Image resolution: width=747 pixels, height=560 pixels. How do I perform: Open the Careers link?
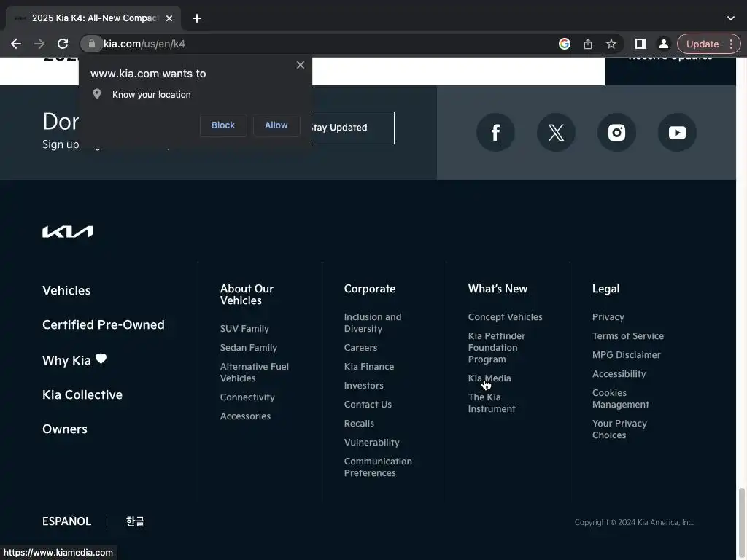(x=360, y=348)
